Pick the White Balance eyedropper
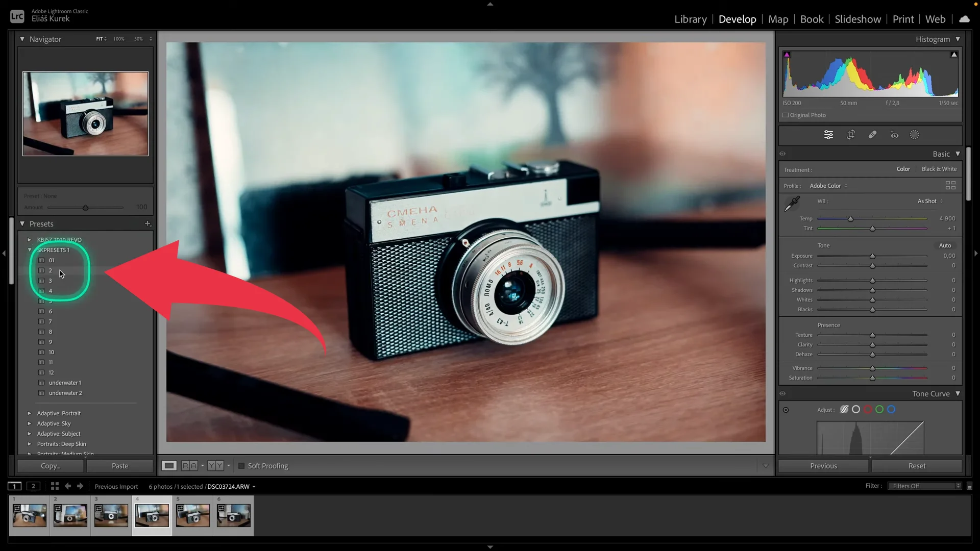The image size is (980, 551). click(x=792, y=203)
